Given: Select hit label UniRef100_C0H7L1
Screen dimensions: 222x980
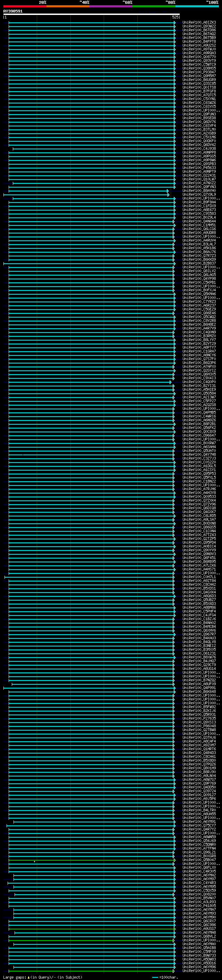Looking at the screenshot, I should 199,577.
